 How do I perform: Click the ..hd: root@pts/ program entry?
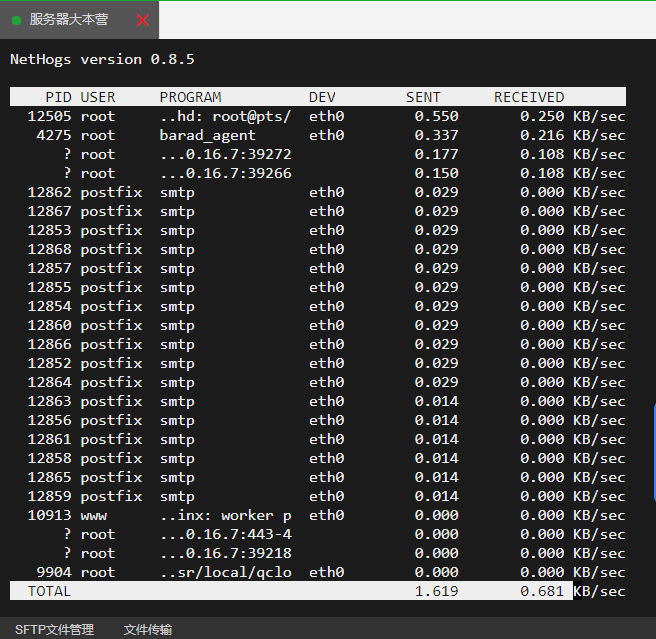tap(226, 116)
